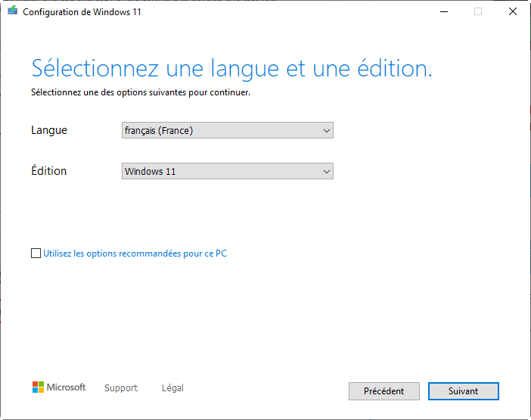Enable the recommended options checkbox
Viewport: 531px width, 420px height.
(x=36, y=254)
